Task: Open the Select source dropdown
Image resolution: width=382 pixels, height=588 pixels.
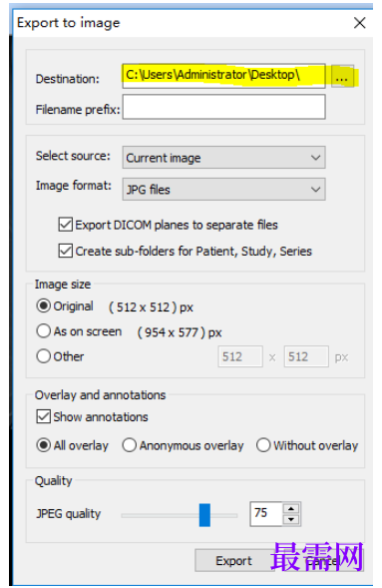Action: click(223, 157)
